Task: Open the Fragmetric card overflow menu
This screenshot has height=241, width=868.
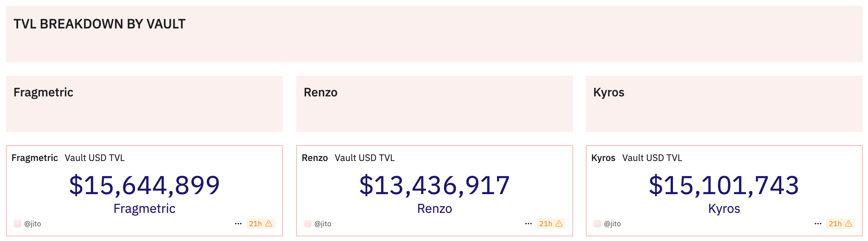Action: (239, 223)
